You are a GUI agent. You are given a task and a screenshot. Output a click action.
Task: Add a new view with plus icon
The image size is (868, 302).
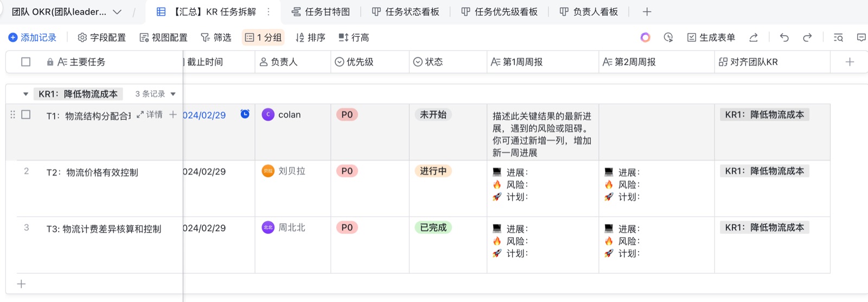[x=647, y=11]
